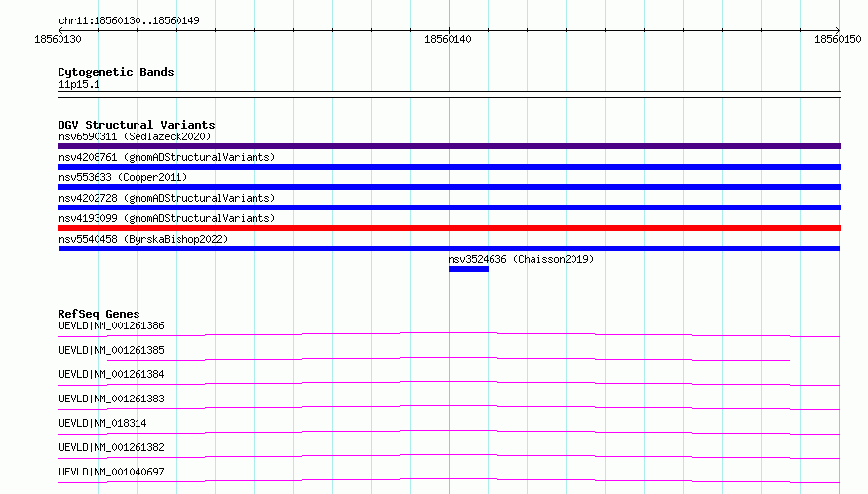868x494 pixels.
Task: Open variant nsv4202728 (gnomADStructuralVariants) label
Action: point(167,198)
